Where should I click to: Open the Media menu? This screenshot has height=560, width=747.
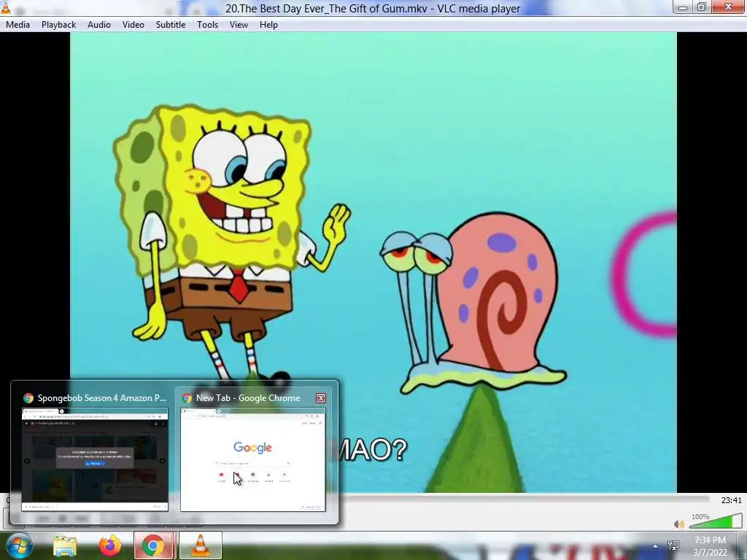click(18, 25)
